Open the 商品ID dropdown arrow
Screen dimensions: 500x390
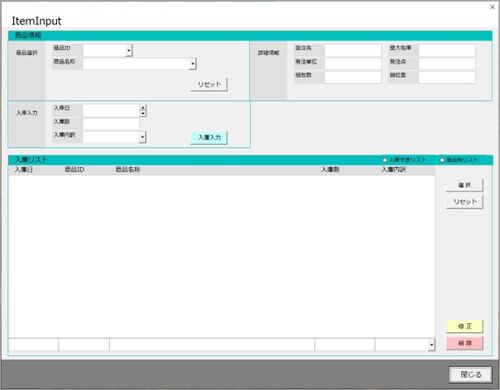129,51
